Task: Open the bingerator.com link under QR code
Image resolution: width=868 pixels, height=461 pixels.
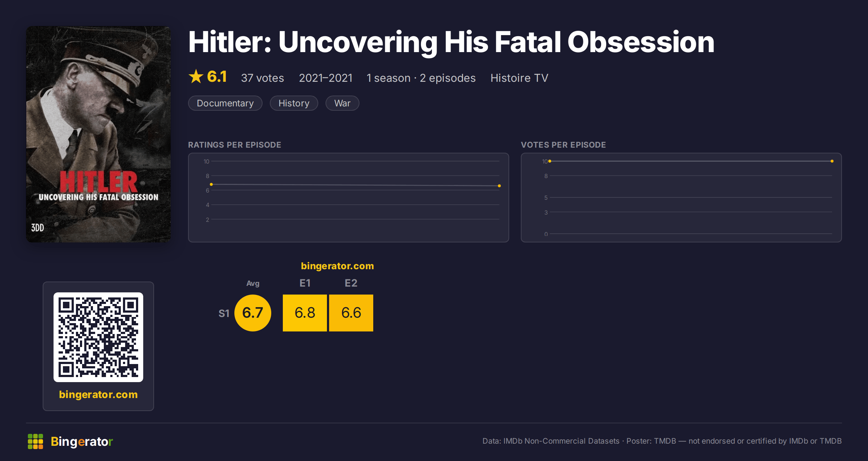Action: pos(98,394)
